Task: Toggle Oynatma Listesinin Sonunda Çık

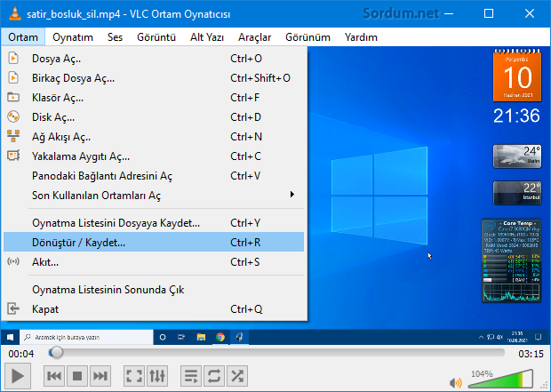Action: [x=154, y=290]
